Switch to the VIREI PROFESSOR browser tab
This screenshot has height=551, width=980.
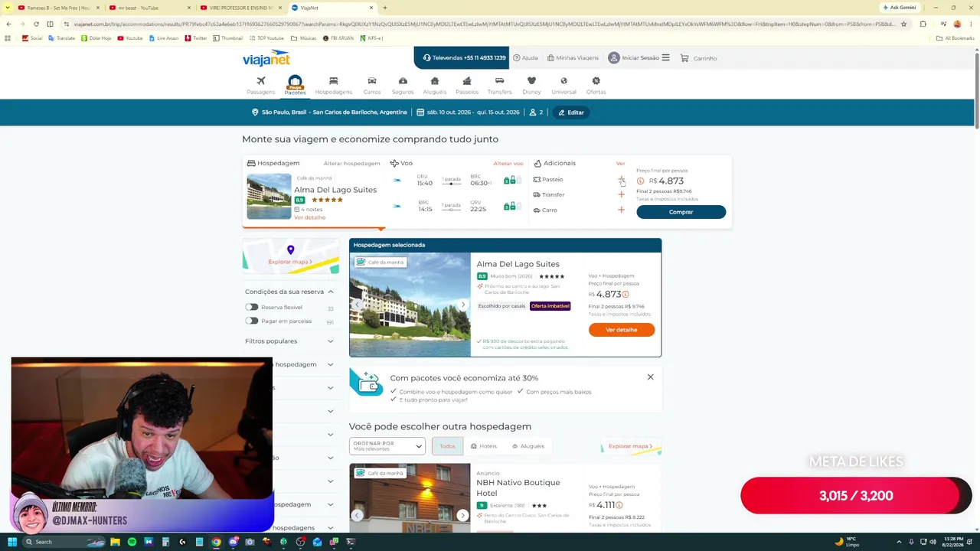click(x=240, y=8)
